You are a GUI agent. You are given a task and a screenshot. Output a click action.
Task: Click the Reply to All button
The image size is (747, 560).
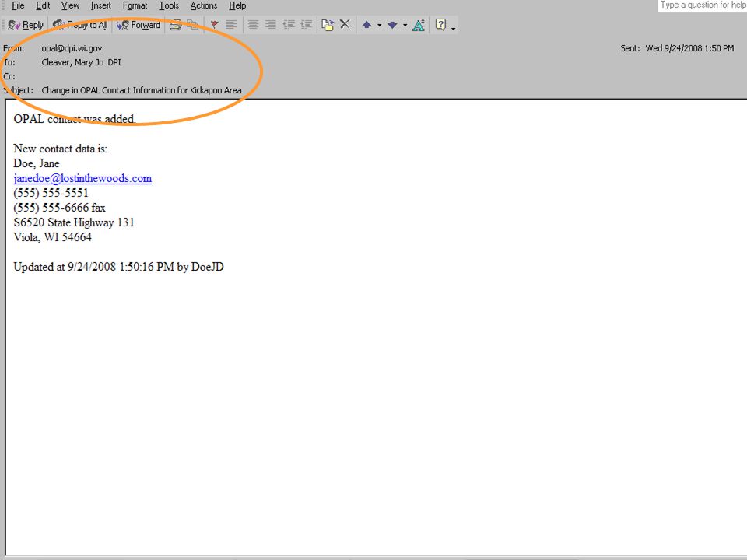(x=80, y=25)
